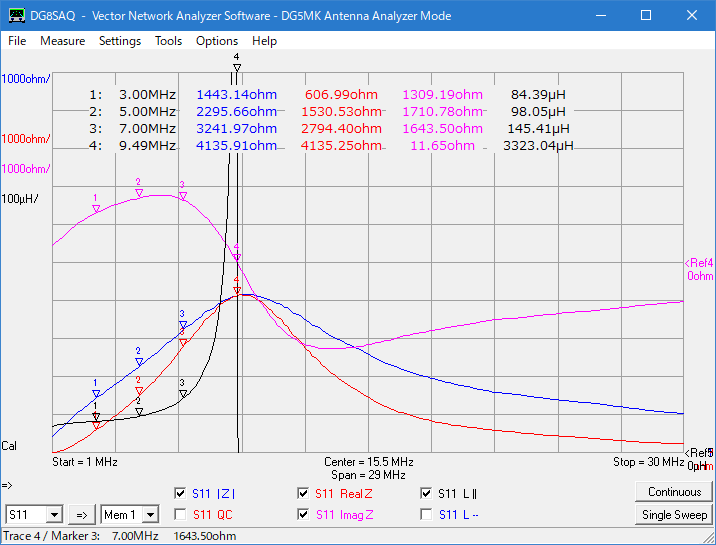Click the magenta Ref4 0ohm reference marker
Image resolution: width=716 pixels, height=545 pixels.
[x=699, y=269]
